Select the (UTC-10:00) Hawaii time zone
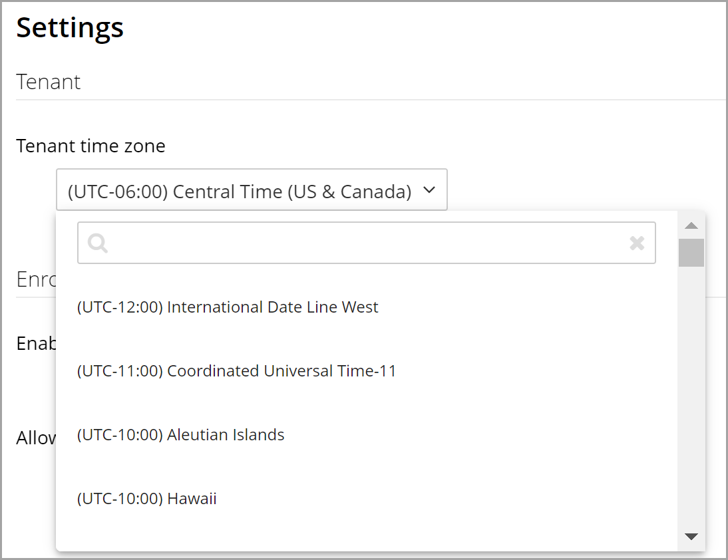 147,499
